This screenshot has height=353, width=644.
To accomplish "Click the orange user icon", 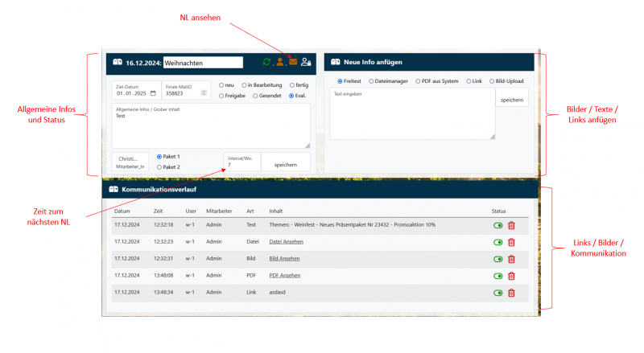I will (279, 62).
